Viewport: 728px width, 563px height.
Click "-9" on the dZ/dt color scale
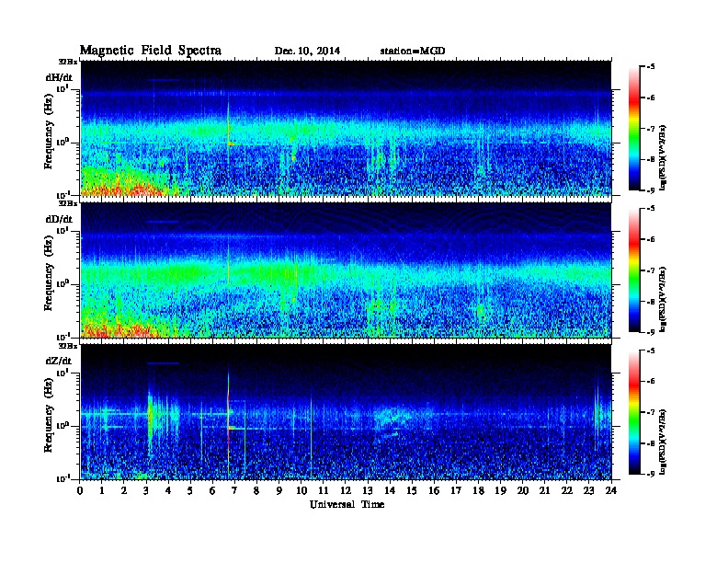coord(651,474)
